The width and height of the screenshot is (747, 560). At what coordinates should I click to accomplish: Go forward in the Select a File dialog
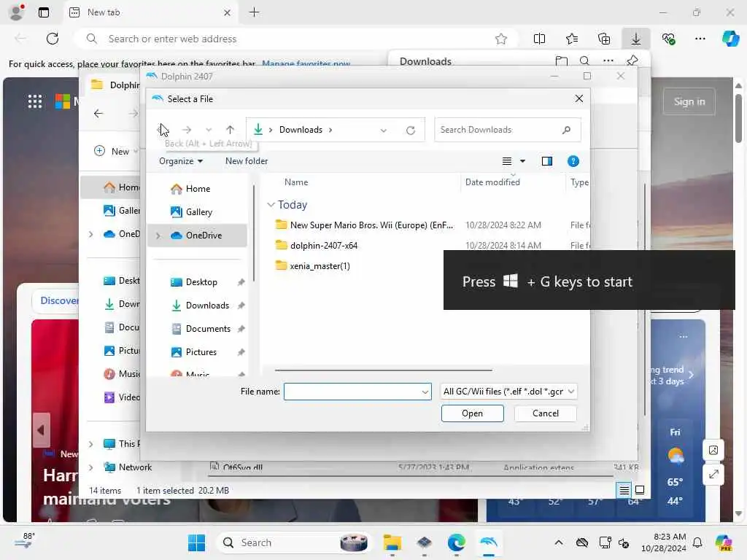(x=186, y=130)
